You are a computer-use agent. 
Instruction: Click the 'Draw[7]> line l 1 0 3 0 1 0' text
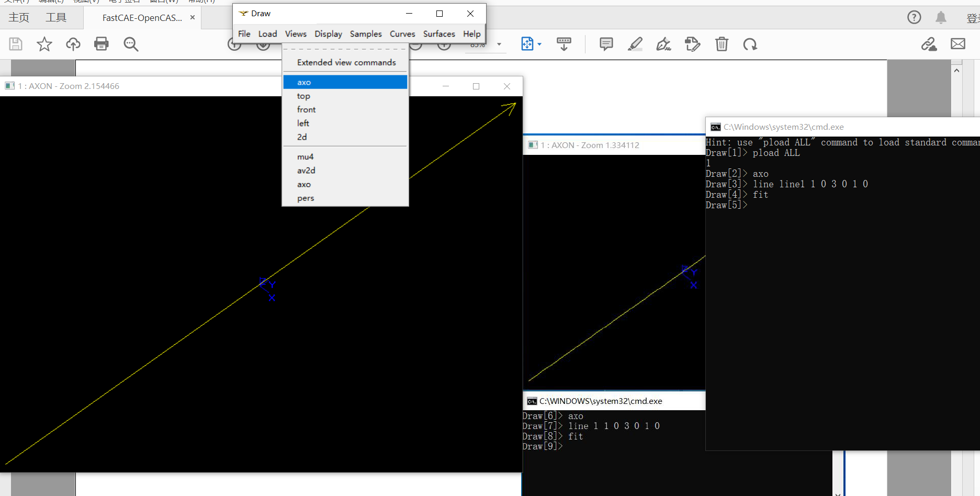click(591, 426)
